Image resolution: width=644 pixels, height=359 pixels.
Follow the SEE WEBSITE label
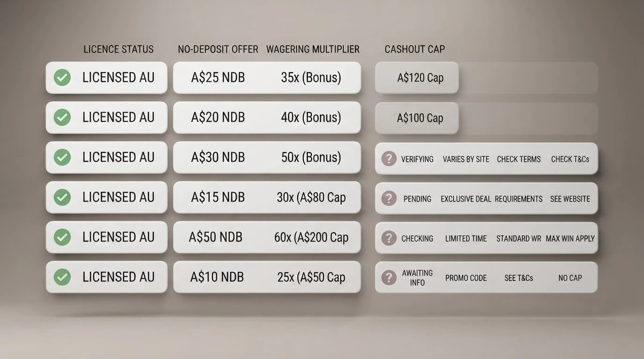tap(570, 199)
